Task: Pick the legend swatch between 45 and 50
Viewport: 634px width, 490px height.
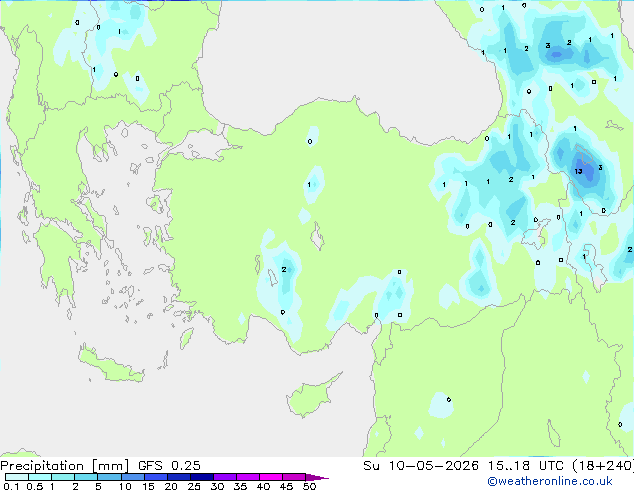Action: 294,477
